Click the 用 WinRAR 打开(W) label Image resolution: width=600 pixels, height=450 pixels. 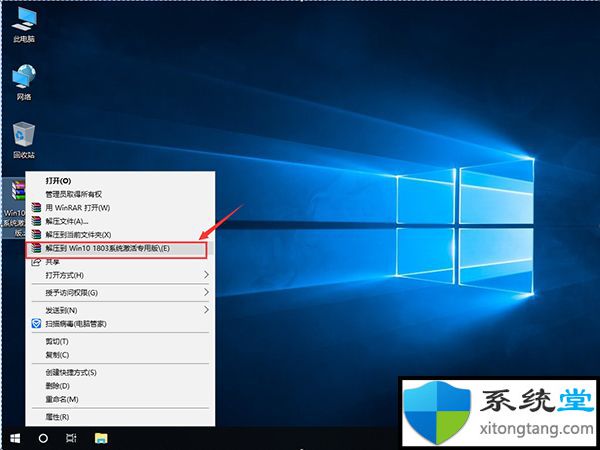78,208
